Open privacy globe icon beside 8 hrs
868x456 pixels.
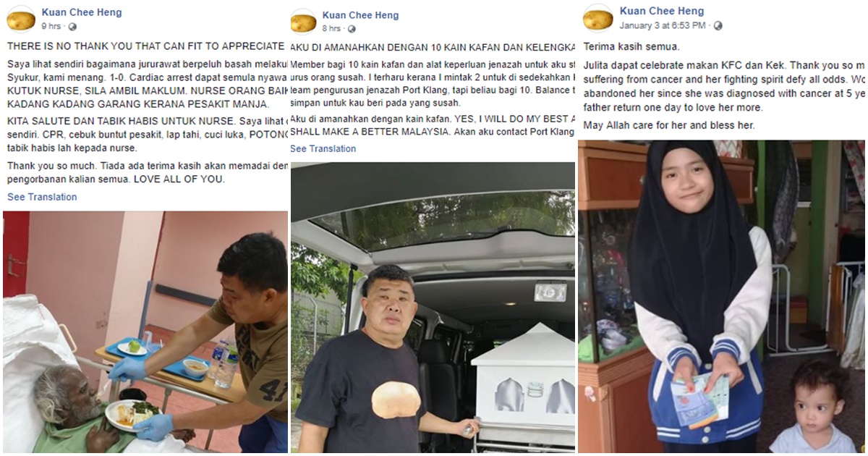(x=352, y=29)
